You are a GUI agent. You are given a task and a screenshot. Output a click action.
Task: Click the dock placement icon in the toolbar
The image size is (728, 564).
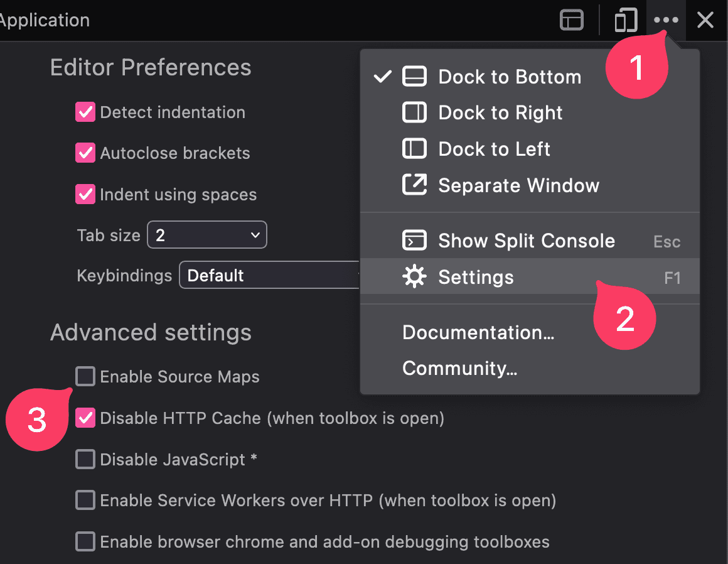pos(571,19)
